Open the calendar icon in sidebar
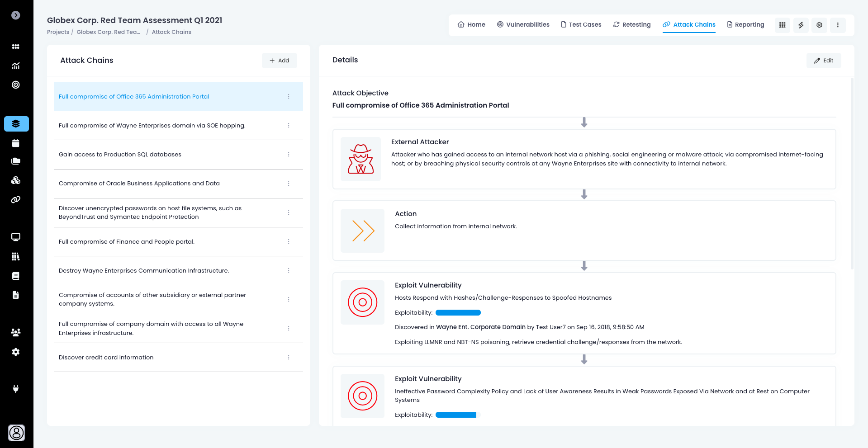 16,143
